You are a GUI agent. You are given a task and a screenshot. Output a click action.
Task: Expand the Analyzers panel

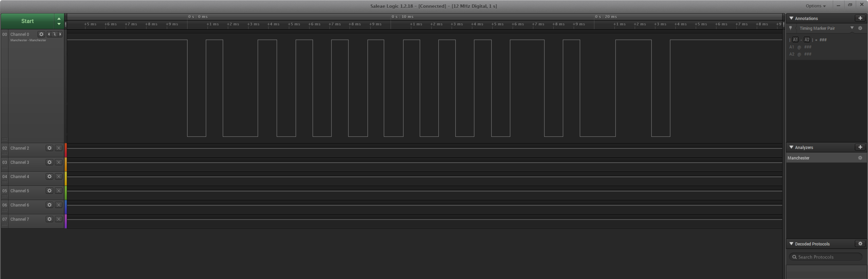click(792, 147)
